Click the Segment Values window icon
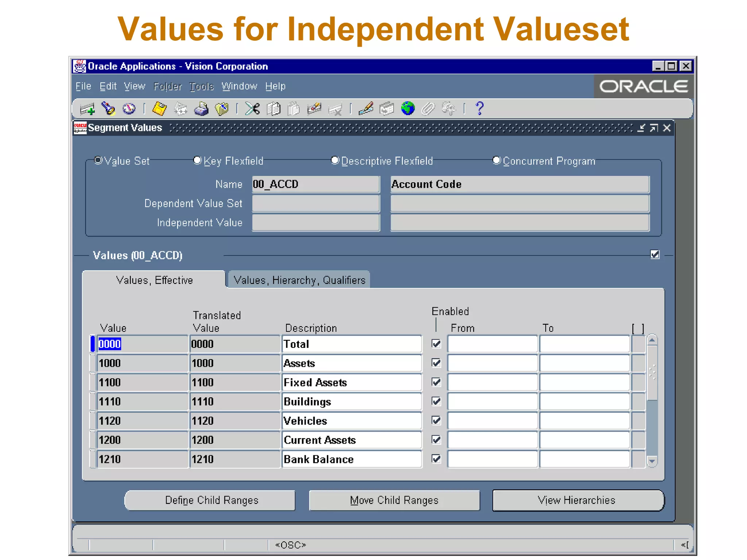This screenshot has height=560, width=747. (80, 128)
